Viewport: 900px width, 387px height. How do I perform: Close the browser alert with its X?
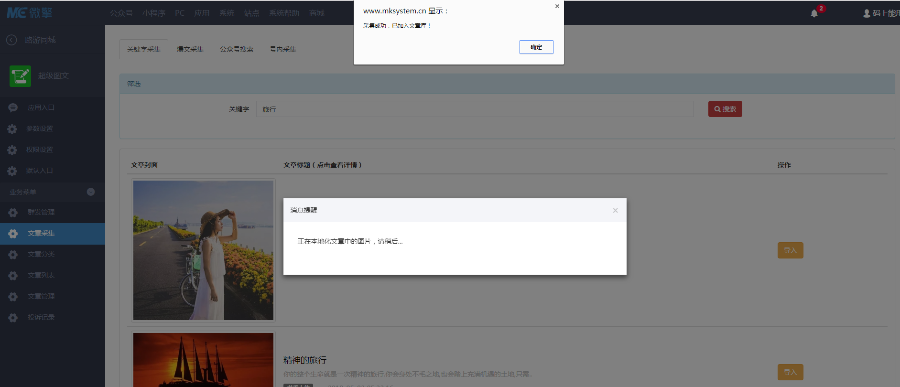557,6
